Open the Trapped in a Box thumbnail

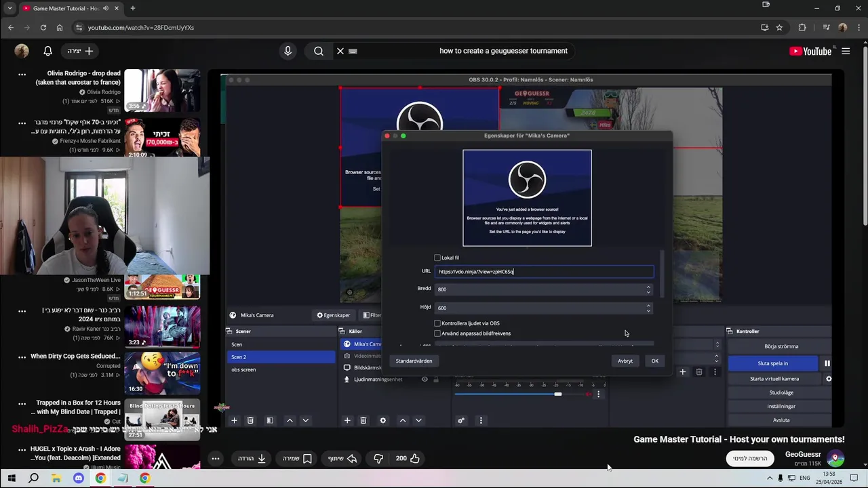click(162, 420)
